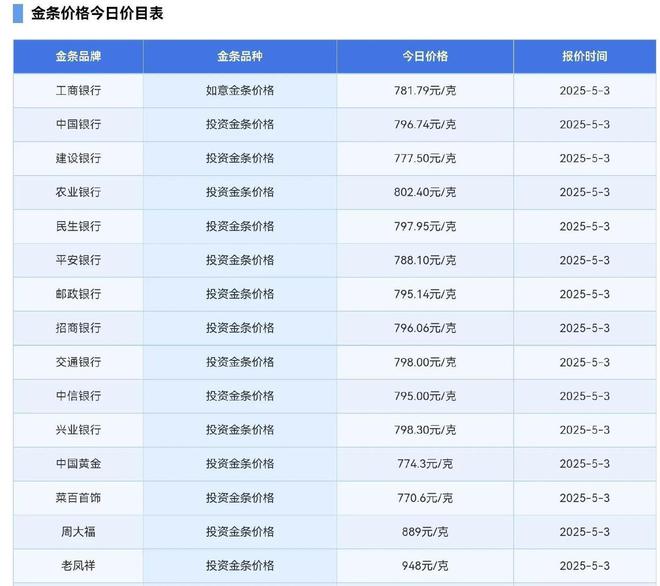Click the 报价时间 column header

(x=585, y=56)
